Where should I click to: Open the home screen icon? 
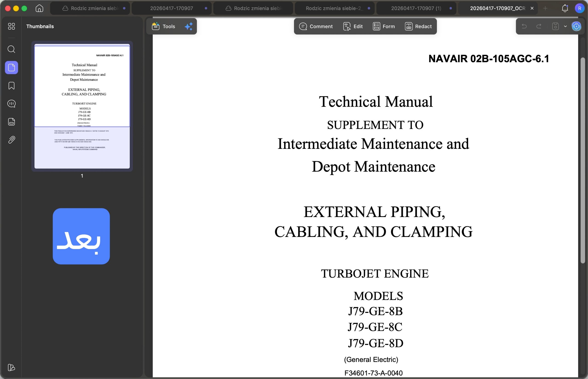pos(39,8)
